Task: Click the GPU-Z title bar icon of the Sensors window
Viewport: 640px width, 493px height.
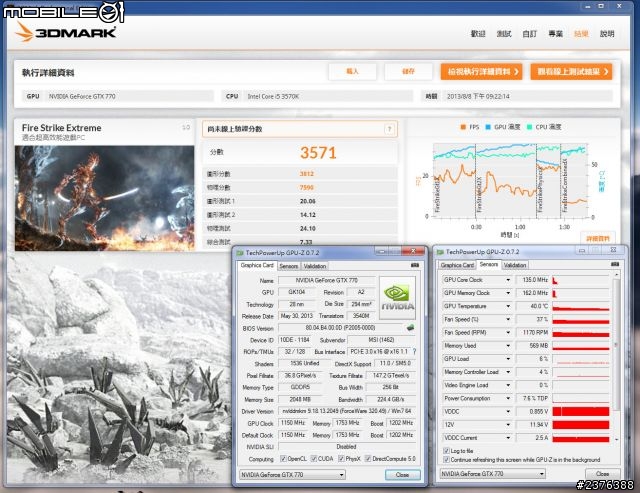Action: click(440, 252)
